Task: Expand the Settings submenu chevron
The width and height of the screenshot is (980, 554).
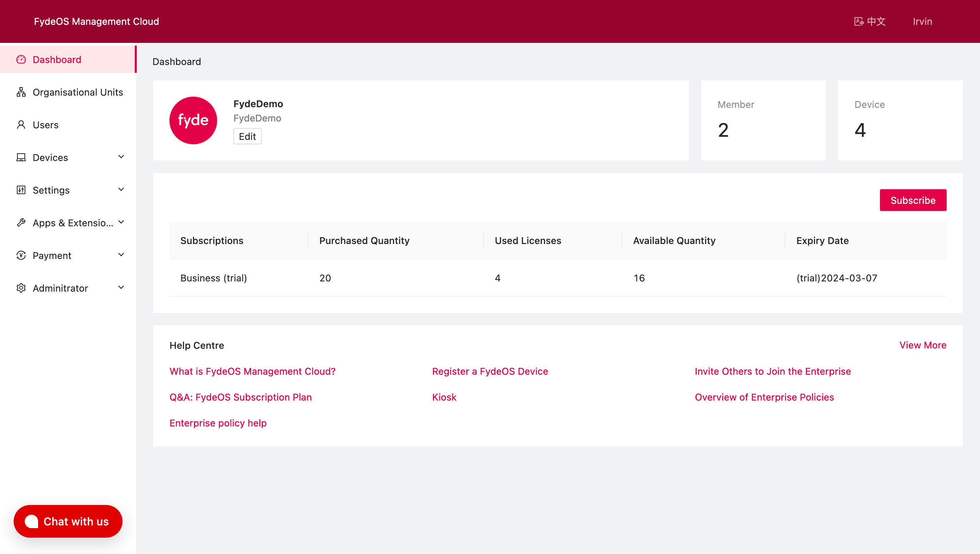Action: [x=121, y=190]
